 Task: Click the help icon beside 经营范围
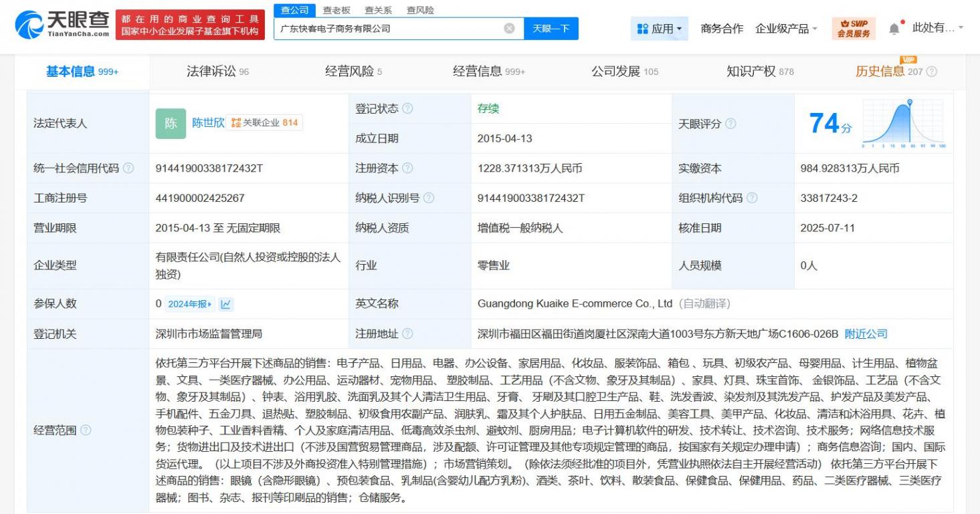[86, 430]
